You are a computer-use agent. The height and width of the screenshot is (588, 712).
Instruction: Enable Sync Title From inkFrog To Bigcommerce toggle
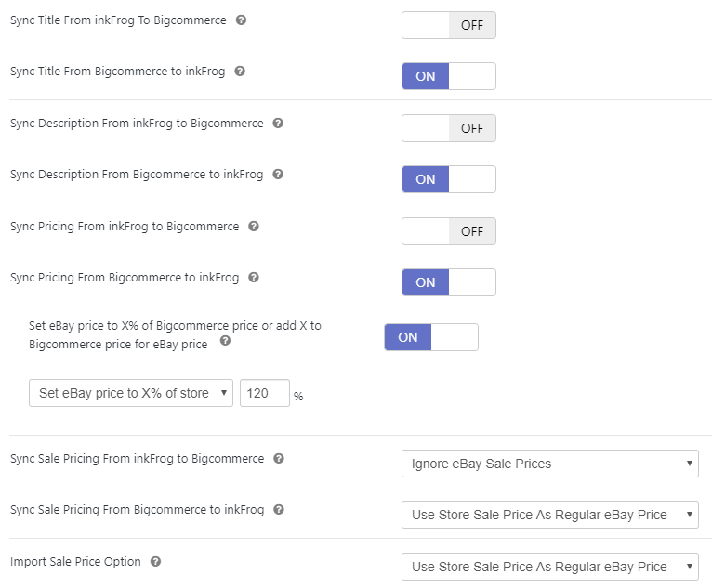(448, 25)
